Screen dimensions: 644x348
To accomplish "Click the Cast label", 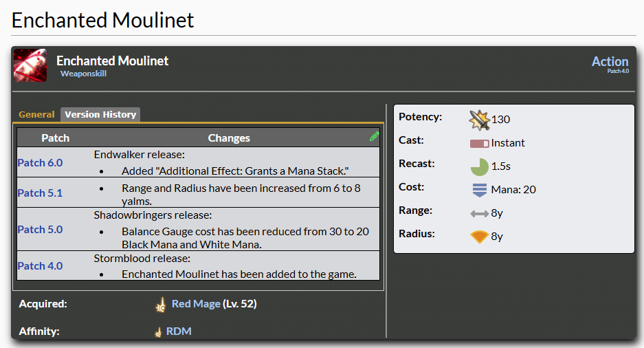I will 411,140.
